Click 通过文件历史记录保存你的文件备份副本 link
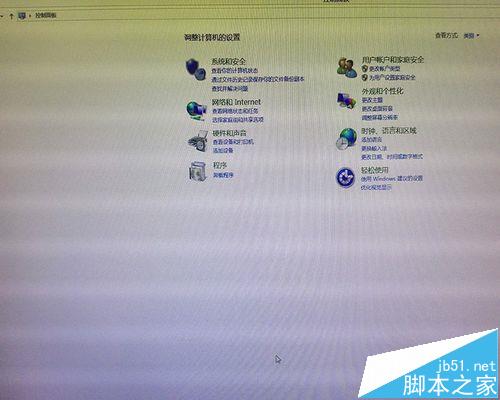The image size is (500, 400). coord(258,79)
